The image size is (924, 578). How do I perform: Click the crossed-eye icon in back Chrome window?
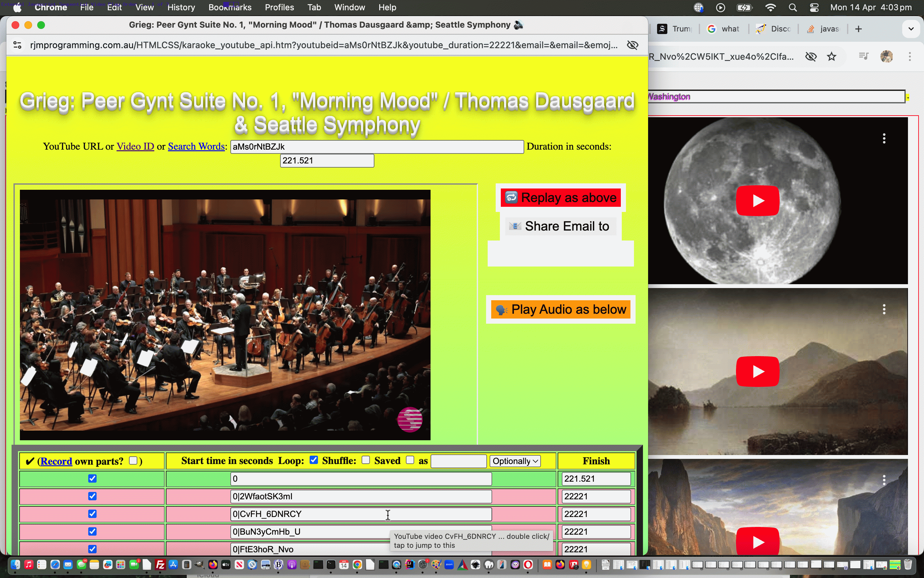click(x=811, y=57)
